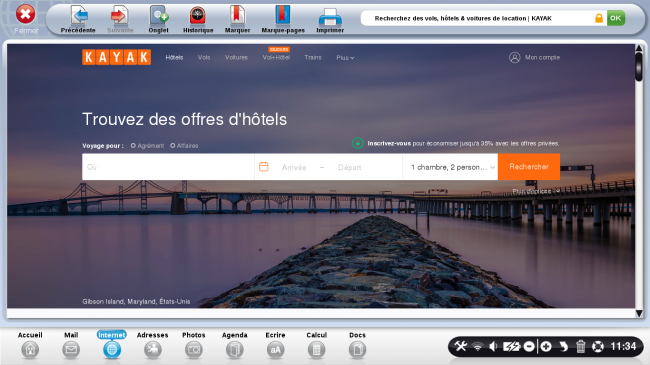Select the Affaires travel option

pos(184,146)
